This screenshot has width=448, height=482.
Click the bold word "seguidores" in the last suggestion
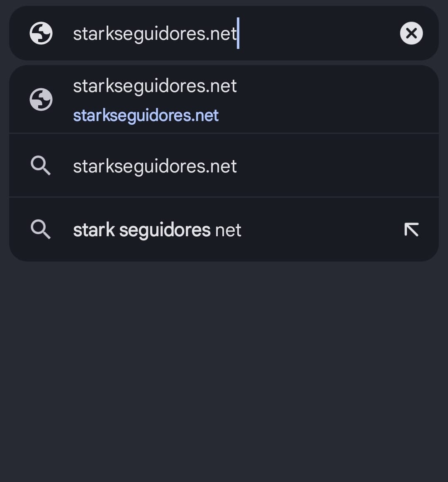(165, 230)
